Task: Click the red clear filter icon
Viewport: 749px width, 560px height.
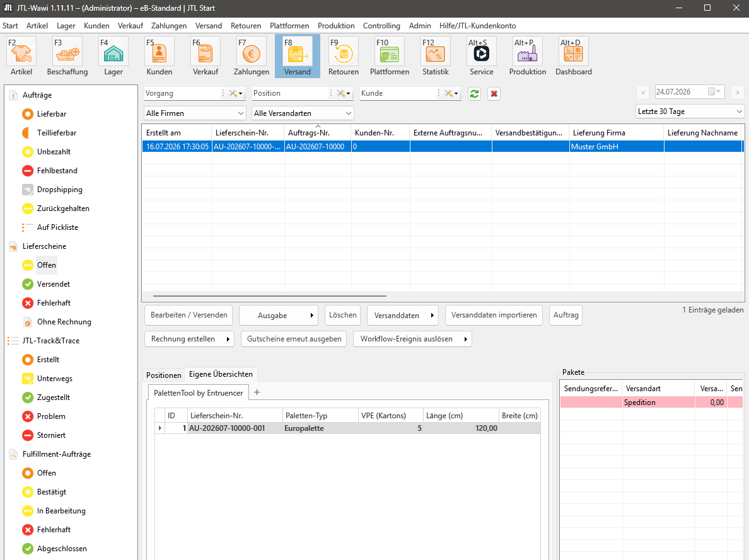Action: tap(494, 94)
